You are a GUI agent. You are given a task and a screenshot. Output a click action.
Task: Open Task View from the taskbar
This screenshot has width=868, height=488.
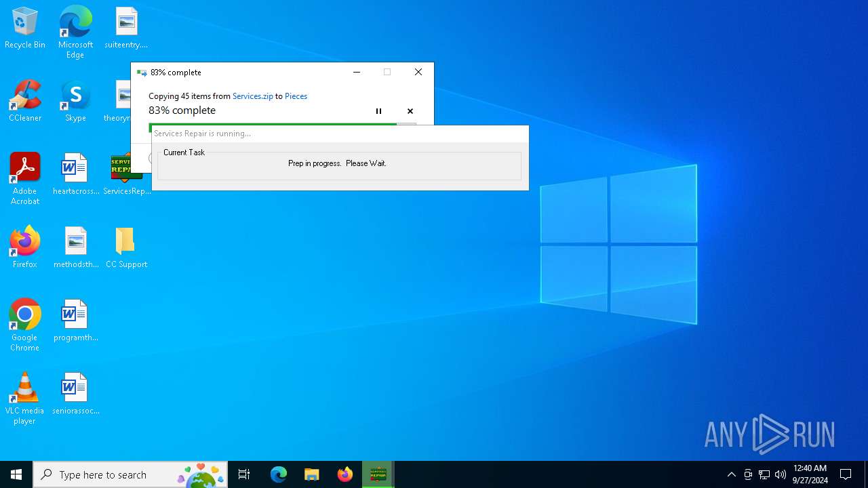click(244, 474)
